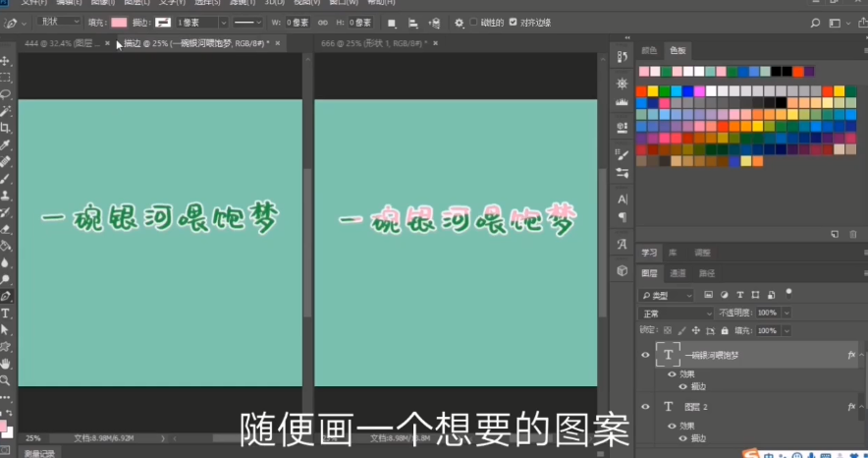Open the gear settings in options bar
868x458 pixels.
pyautogui.click(x=459, y=23)
